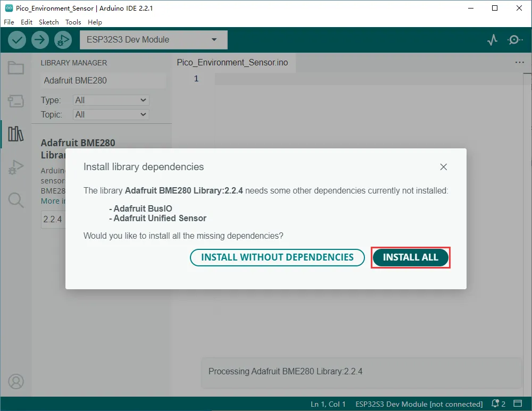Start Debugging with the debug icon
532x411 pixels.
[63, 40]
